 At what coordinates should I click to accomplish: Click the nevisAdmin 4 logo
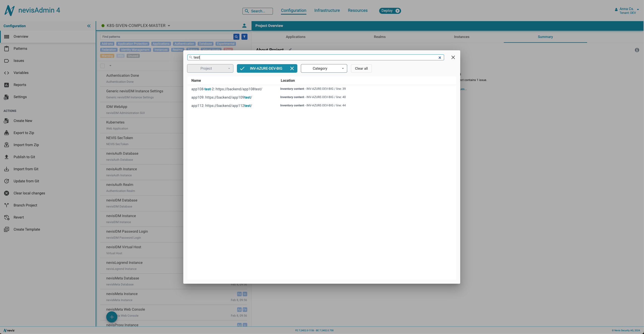32,10
